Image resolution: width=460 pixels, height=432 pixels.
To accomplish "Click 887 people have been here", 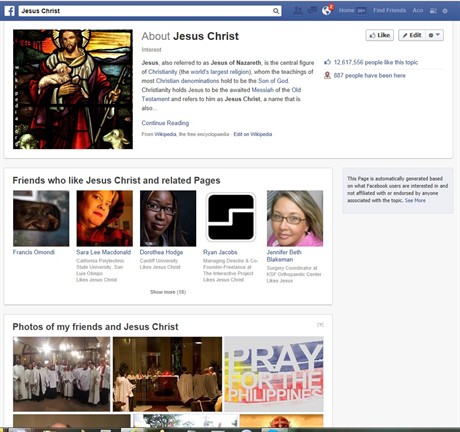I will [x=370, y=75].
